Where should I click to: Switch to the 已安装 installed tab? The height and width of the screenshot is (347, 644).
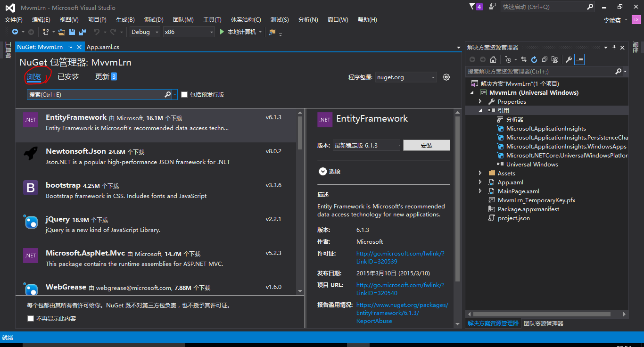tap(68, 76)
